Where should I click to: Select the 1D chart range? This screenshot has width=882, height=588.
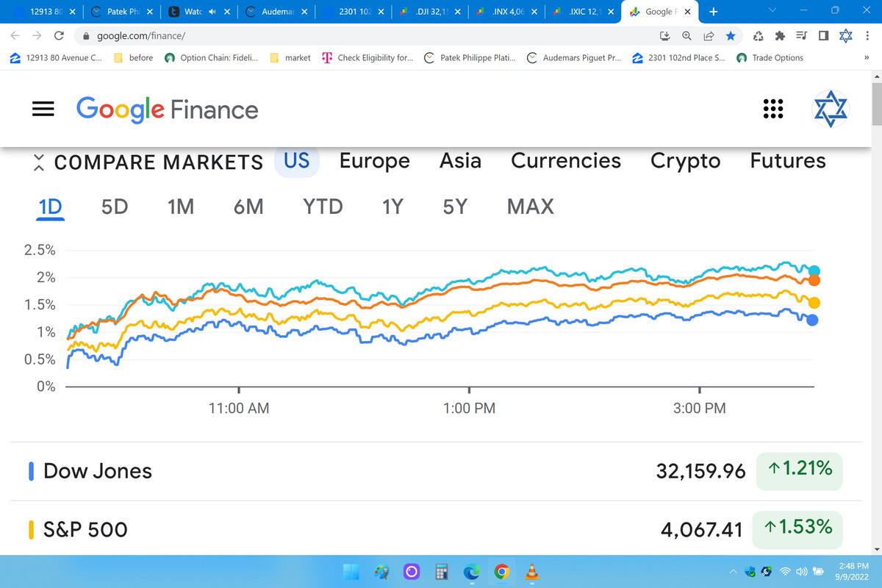(50, 207)
